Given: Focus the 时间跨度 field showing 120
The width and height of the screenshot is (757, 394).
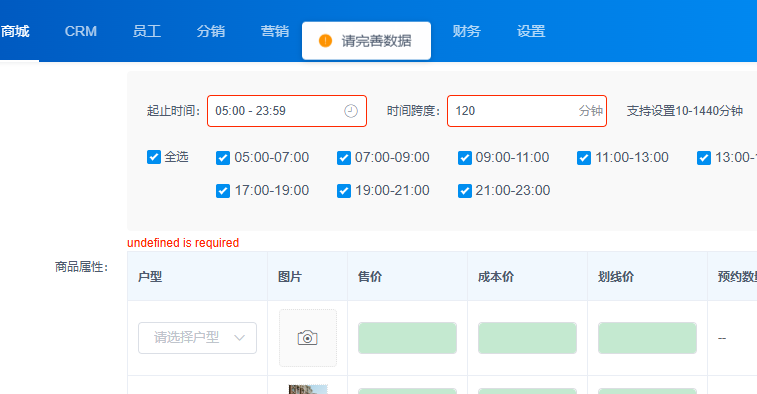Looking at the screenshot, I should (x=527, y=111).
